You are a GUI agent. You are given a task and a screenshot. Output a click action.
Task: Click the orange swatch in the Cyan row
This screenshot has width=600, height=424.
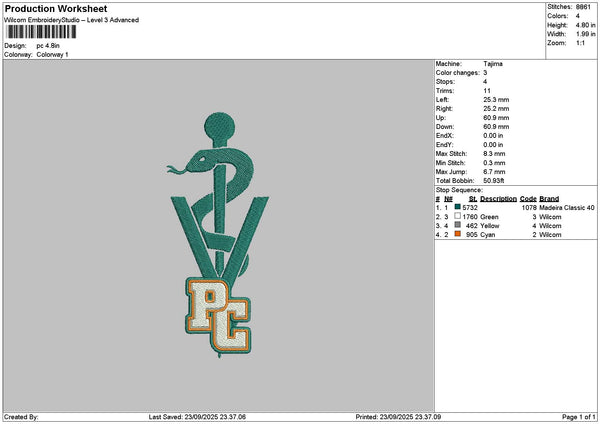(457, 234)
